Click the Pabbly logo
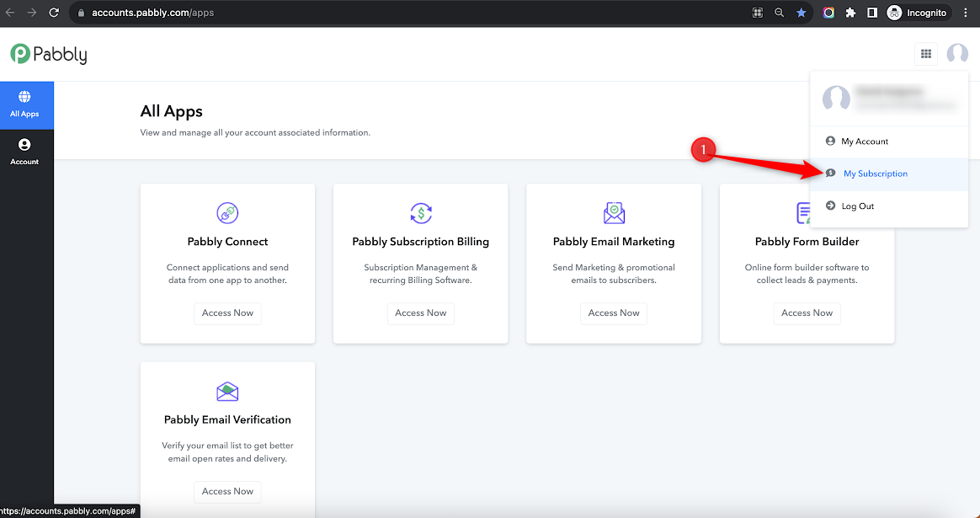This screenshot has height=518, width=980. click(49, 55)
